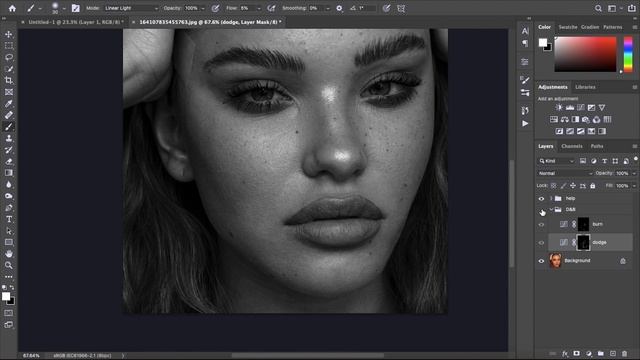Toggle lock transparent pixels

point(553,186)
